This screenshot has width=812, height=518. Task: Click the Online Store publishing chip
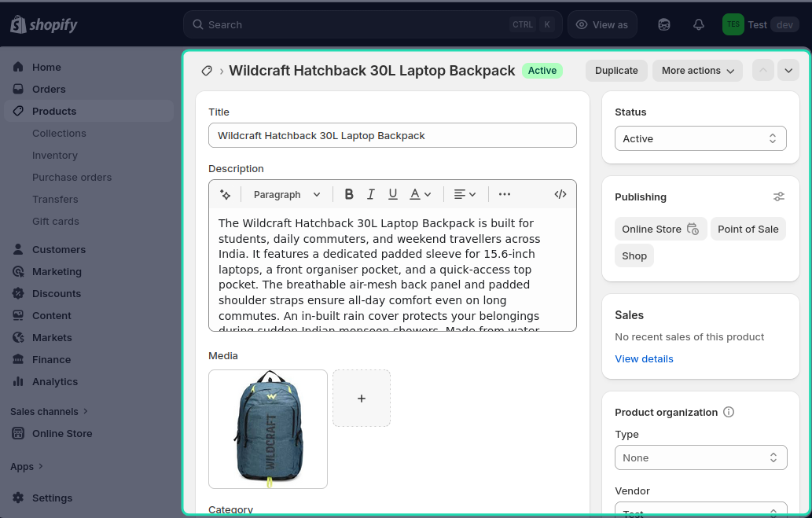coord(660,229)
